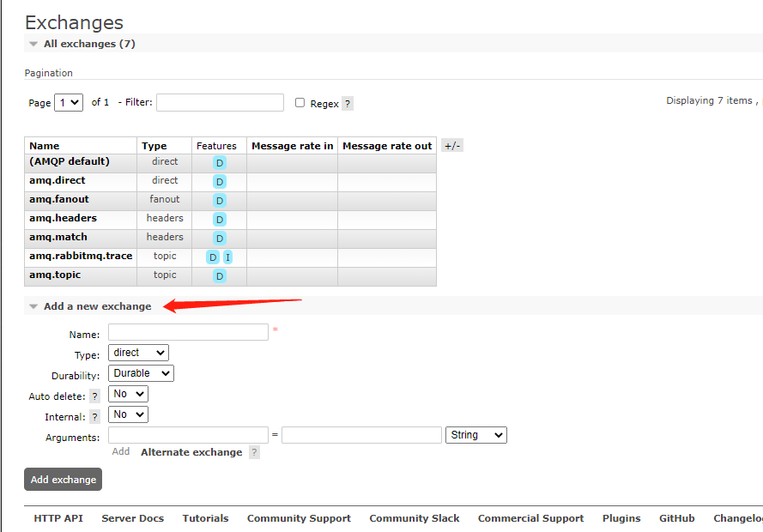Open the Community Slack footer link
This screenshot has height=532, width=763.
(x=415, y=518)
